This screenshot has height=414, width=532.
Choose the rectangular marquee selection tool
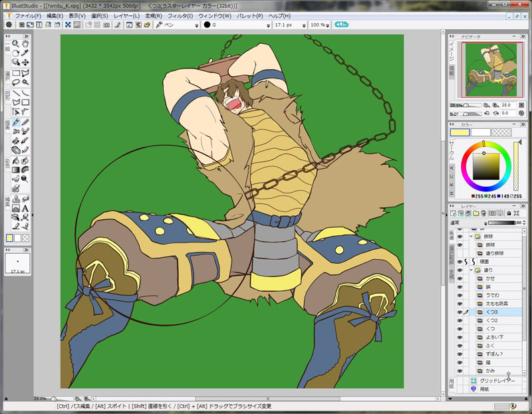click(15, 72)
